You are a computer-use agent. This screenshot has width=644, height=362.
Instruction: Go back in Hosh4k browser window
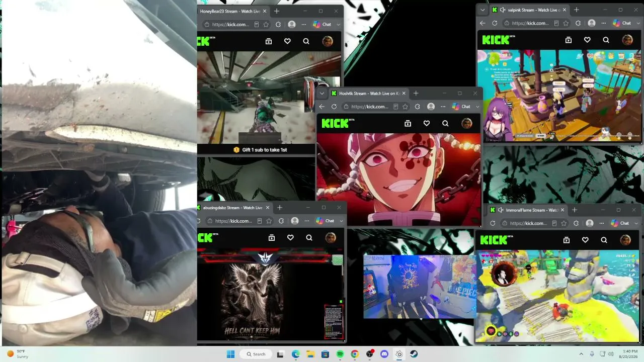(x=322, y=107)
